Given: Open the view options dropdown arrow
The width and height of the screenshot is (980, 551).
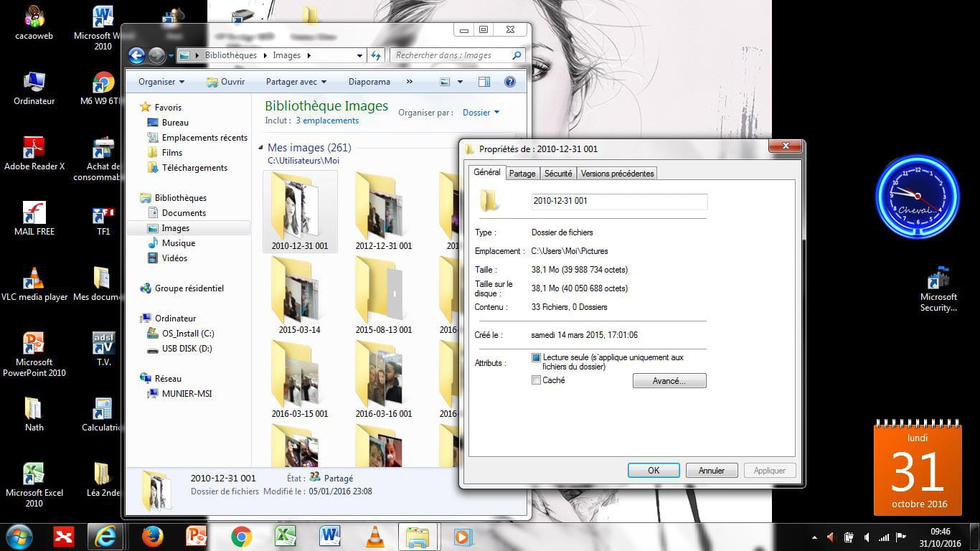Looking at the screenshot, I should 460,82.
